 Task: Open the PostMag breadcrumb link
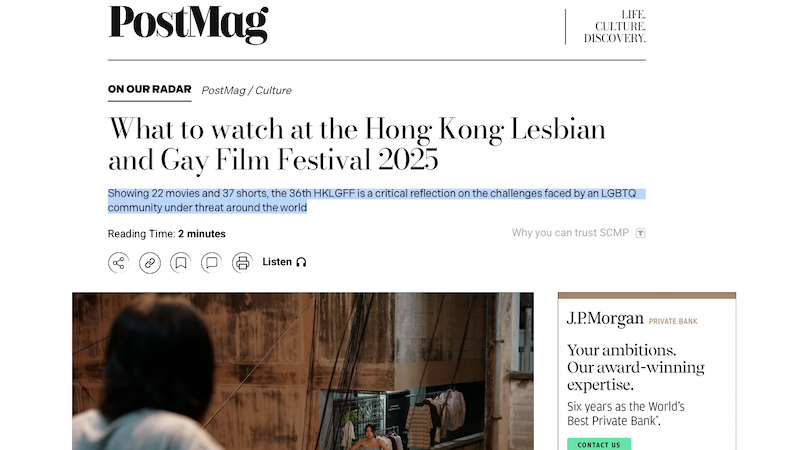(223, 90)
